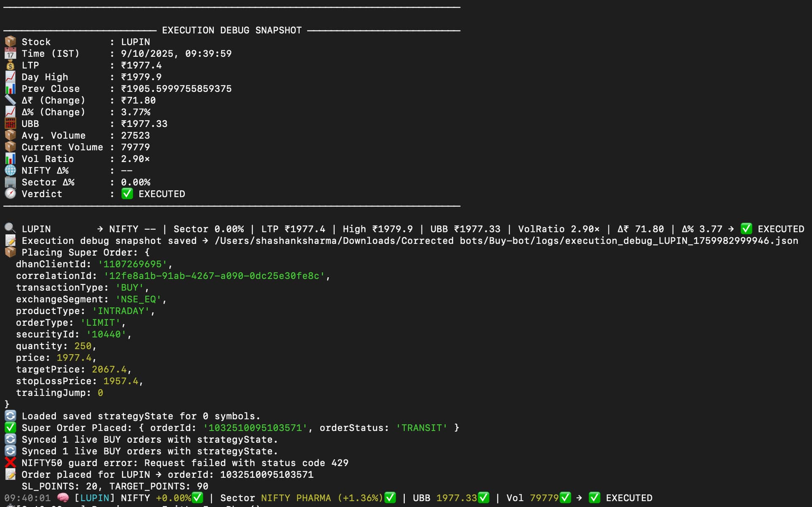The height and width of the screenshot is (507, 812).
Task: Click the package emoji beside Stock
Action: point(10,41)
